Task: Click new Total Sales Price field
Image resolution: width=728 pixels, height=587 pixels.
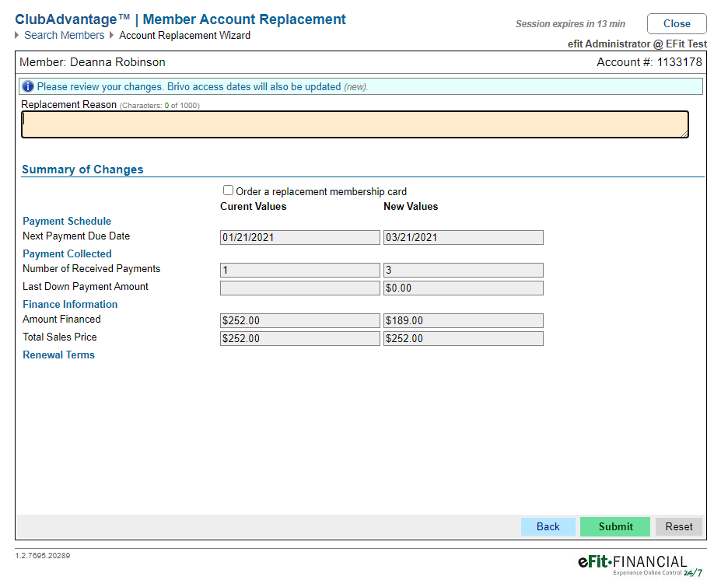Action: pos(464,339)
